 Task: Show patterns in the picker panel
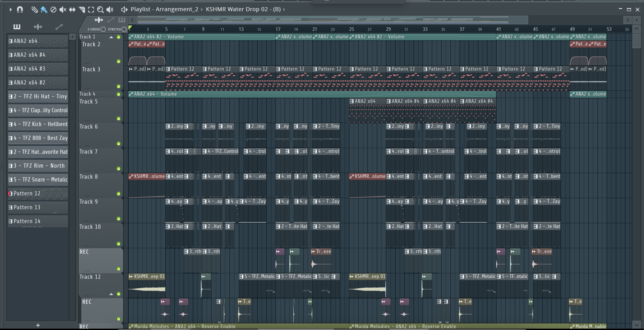pyautogui.click(x=17, y=27)
